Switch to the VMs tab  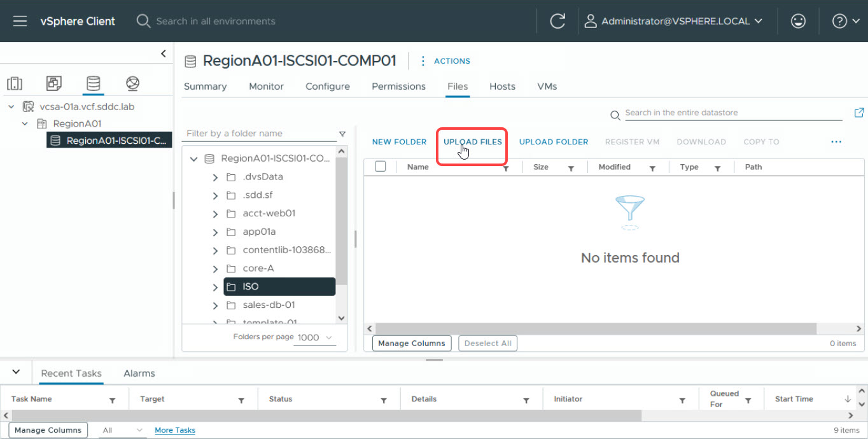[x=547, y=87]
